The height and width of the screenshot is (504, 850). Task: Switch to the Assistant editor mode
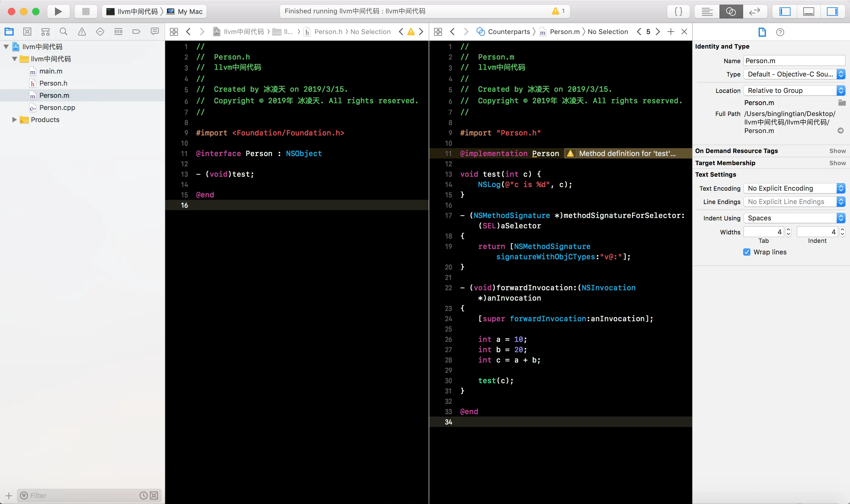(731, 12)
